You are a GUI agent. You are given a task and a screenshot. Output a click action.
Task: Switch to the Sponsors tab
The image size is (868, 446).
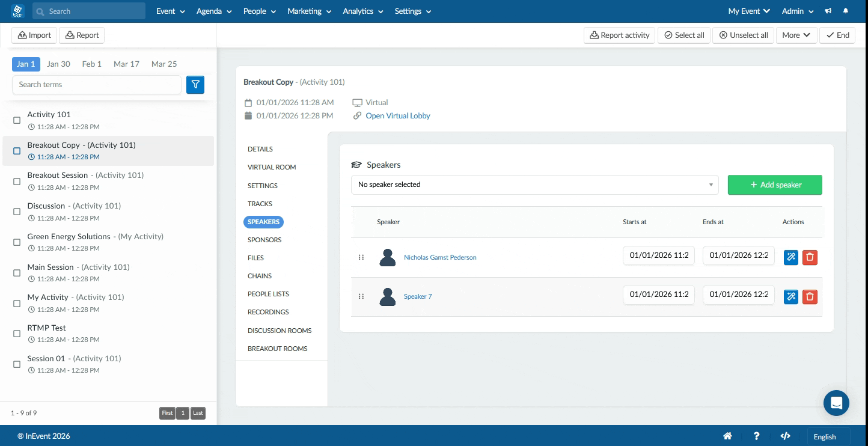pyautogui.click(x=264, y=240)
